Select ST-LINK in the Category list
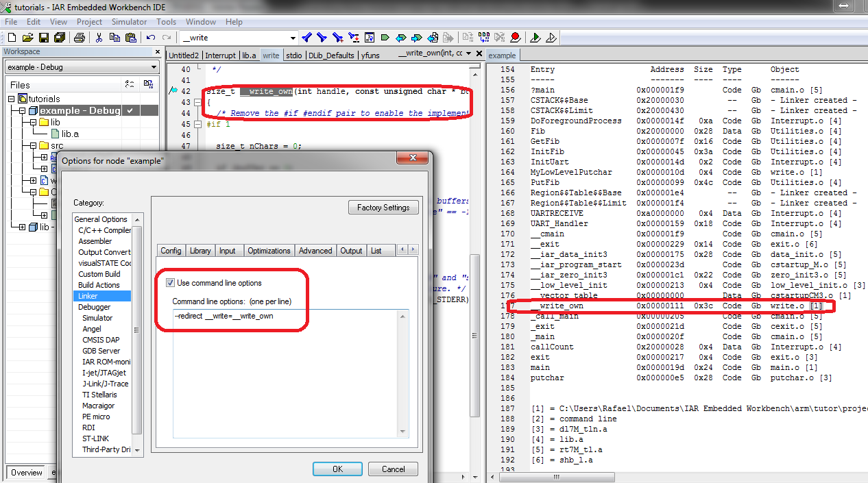Screen dimensions: 868x483 click(x=95, y=438)
